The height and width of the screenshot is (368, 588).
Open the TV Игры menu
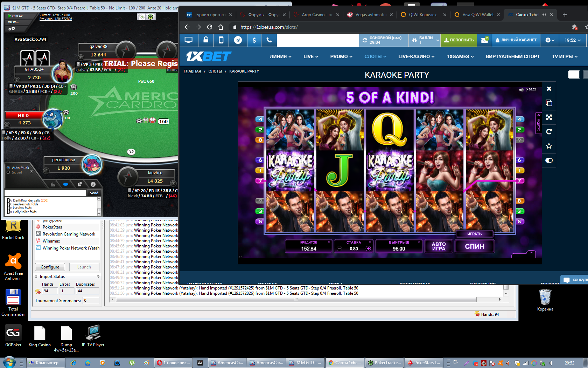565,56
